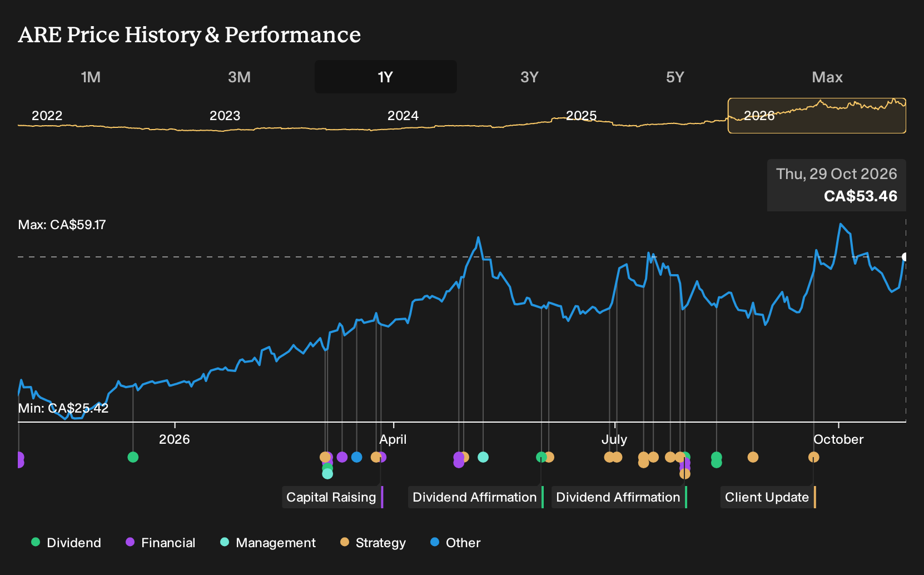Image resolution: width=924 pixels, height=575 pixels.
Task: Show the Max price history
Action: (827, 77)
